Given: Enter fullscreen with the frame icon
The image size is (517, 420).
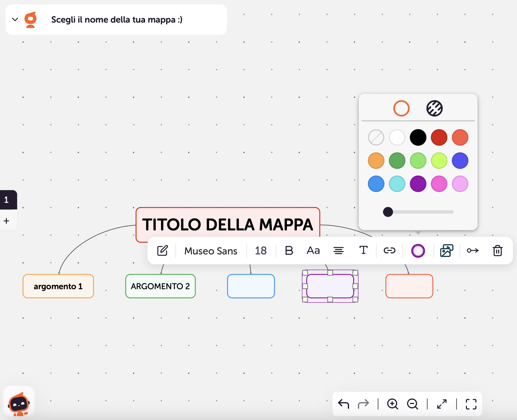Looking at the screenshot, I should coord(471,404).
